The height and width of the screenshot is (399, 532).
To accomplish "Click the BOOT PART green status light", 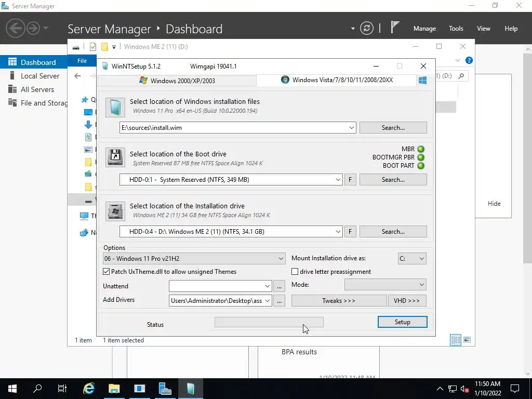I will 421,166.
